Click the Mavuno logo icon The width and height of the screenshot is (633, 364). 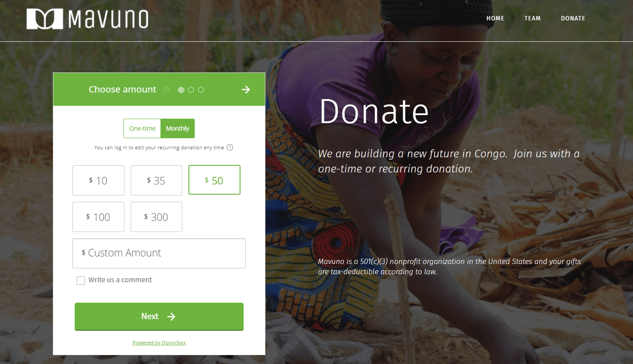point(45,19)
